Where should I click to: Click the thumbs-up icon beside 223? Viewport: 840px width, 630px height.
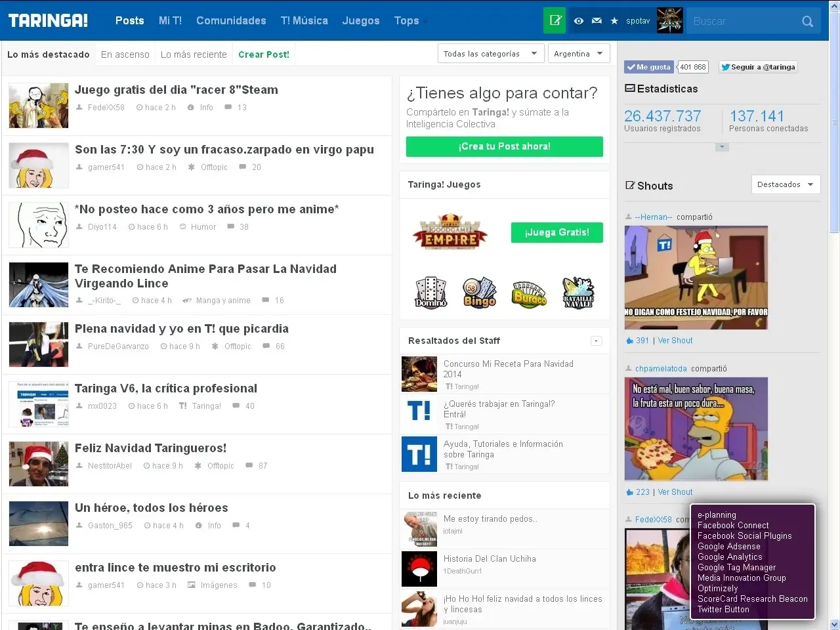click(630, 492)
